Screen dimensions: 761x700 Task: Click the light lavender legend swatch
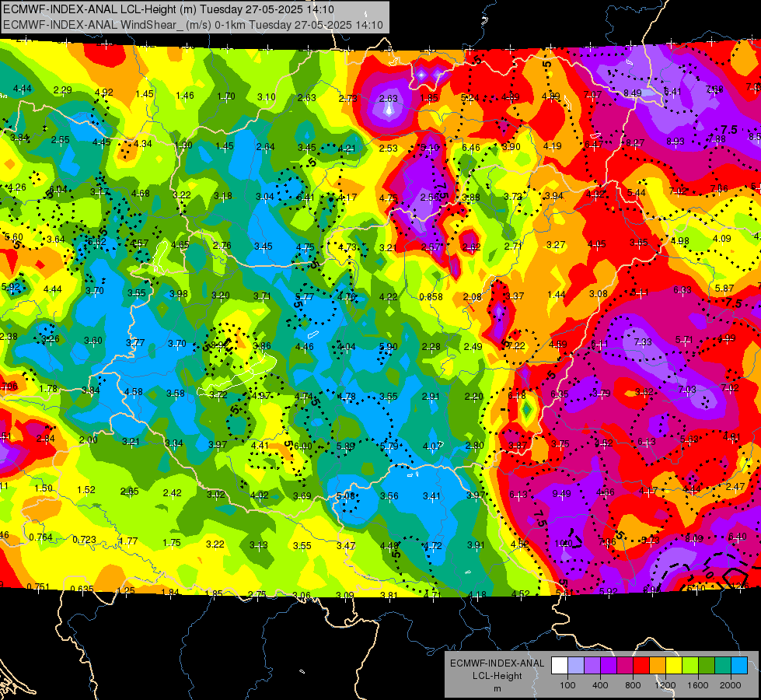coord(576,666)
